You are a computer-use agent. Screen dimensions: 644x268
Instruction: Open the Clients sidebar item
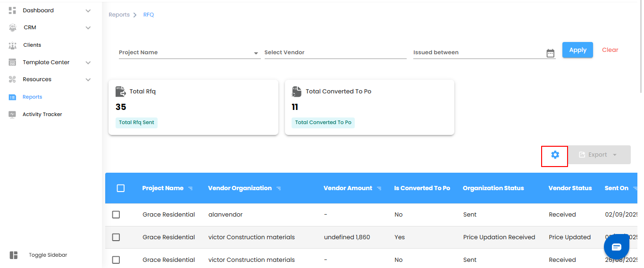pyautogui.click(x=32, y=45)
